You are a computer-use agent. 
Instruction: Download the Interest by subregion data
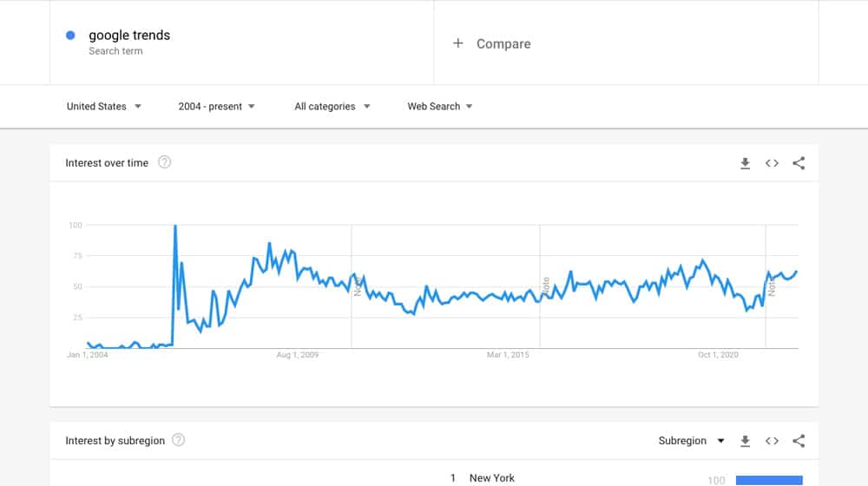pos(745,441)
